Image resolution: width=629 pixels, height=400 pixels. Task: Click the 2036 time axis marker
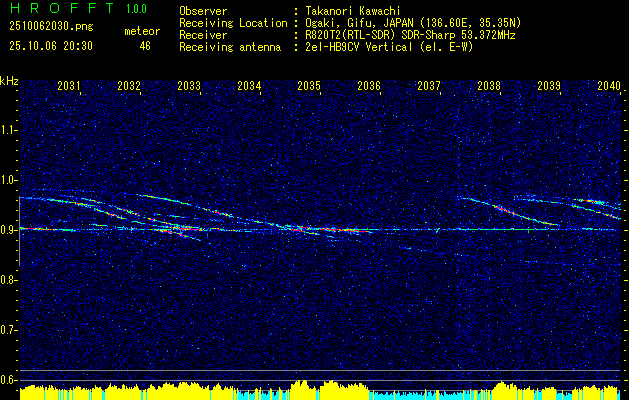(x=369, y=85)
